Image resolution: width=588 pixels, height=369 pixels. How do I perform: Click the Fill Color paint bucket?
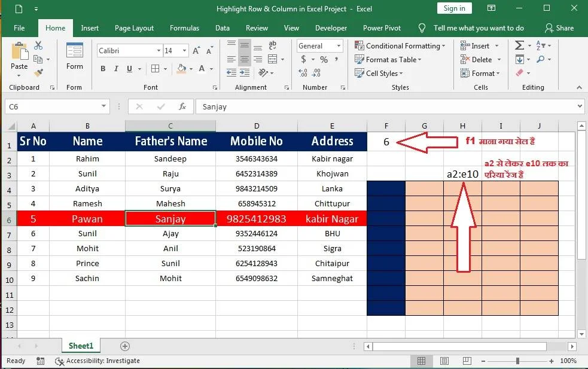coord(181,69)
